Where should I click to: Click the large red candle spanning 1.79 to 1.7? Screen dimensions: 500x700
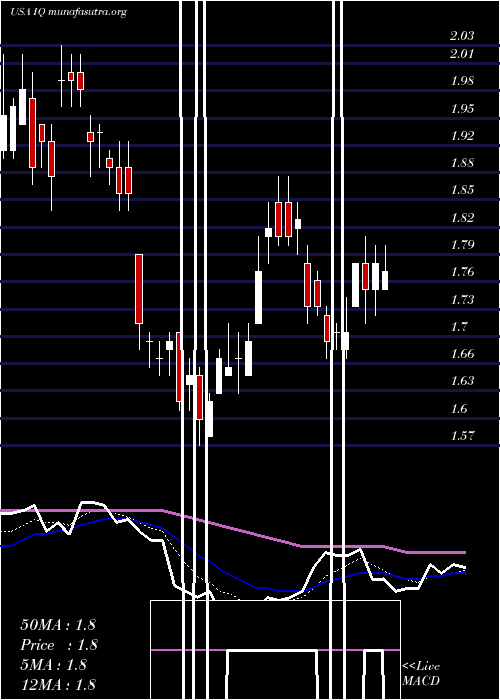(139, 288)
